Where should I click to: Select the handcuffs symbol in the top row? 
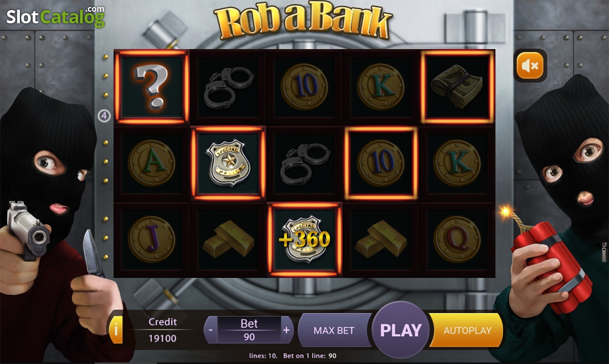[x=228, y=87]
